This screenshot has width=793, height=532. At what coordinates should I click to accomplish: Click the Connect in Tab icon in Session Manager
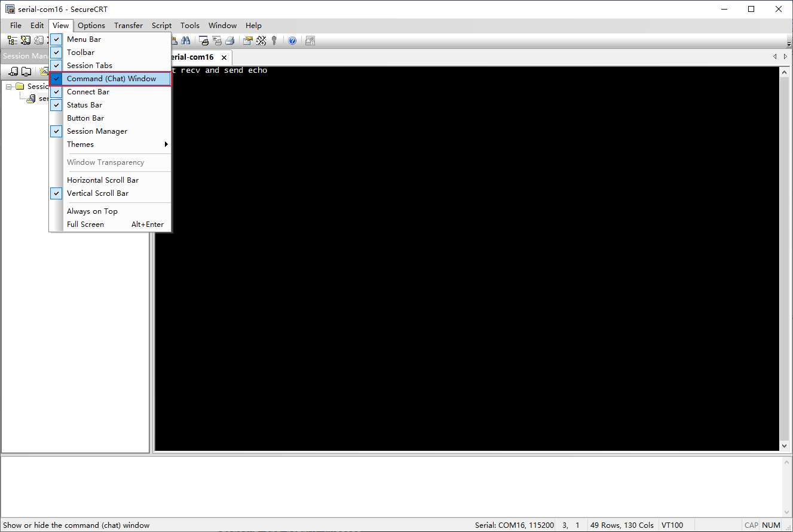[26, 71]
